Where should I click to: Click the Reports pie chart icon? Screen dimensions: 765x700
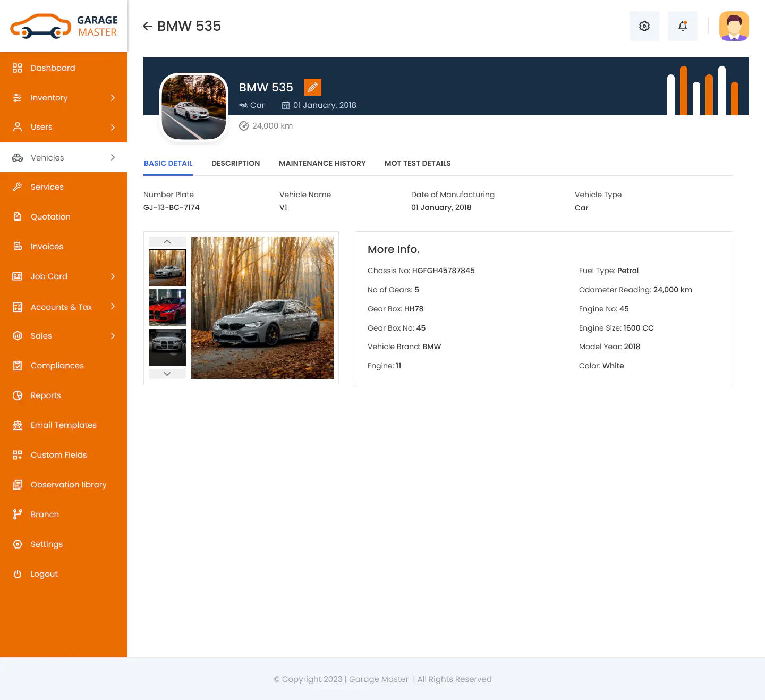[x=18, y=395]
